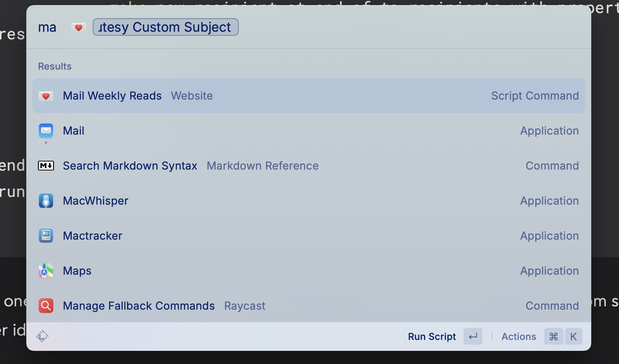Choose Search Markdown Syntax command

(x=130, y=166)
